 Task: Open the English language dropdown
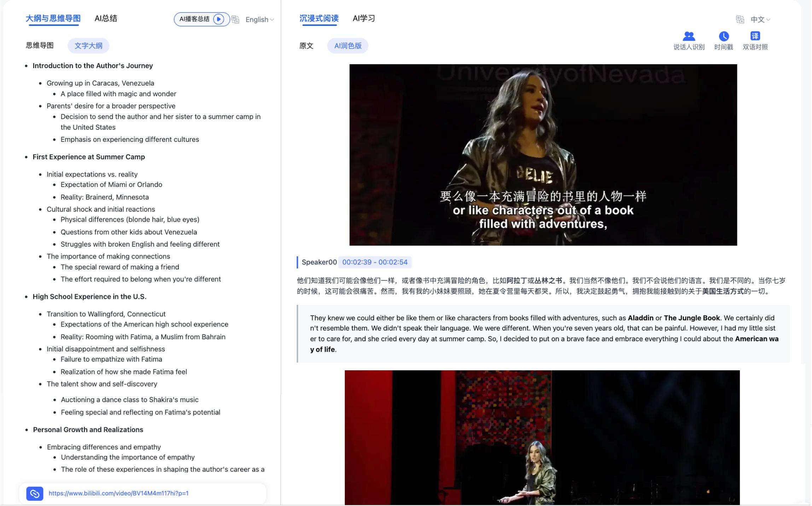point(259,19)
